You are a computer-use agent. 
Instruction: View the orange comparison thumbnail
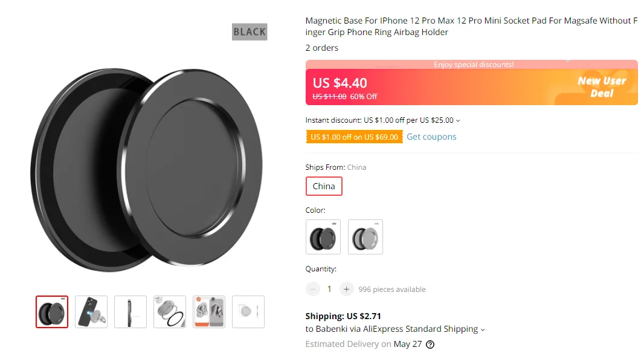pyautogui.click(x=209, y=312)
